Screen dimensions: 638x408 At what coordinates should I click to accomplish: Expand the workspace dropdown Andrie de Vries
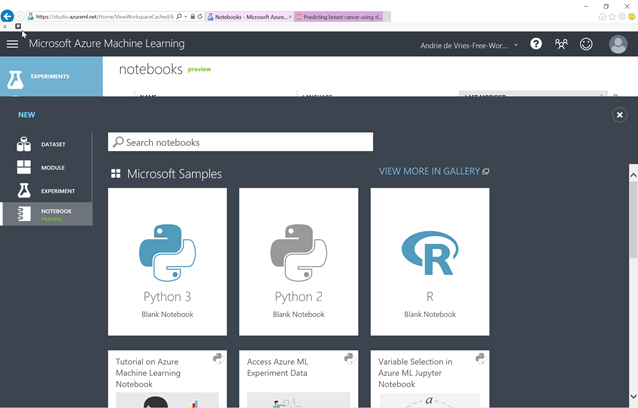coord(469,46)
